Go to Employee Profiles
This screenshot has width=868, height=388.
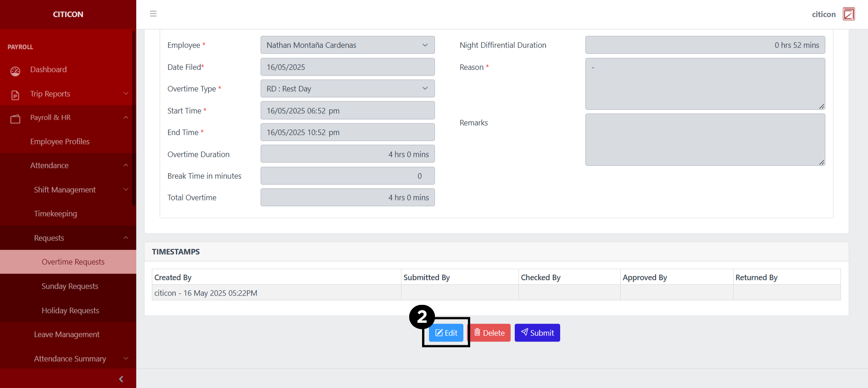pos(60,141)
